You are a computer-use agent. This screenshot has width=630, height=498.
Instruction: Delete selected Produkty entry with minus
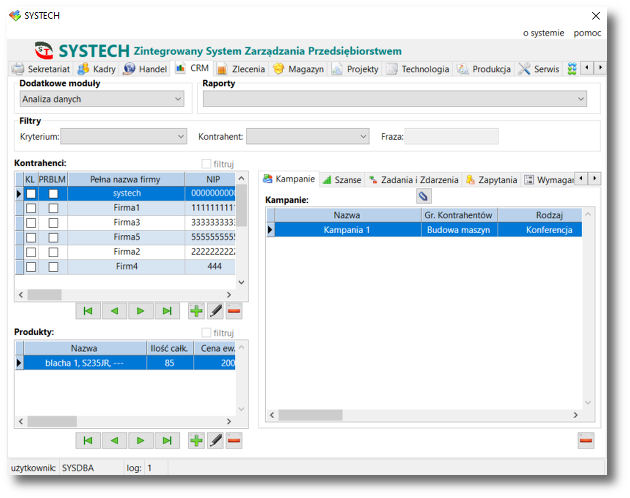click(x=234, y=441)
